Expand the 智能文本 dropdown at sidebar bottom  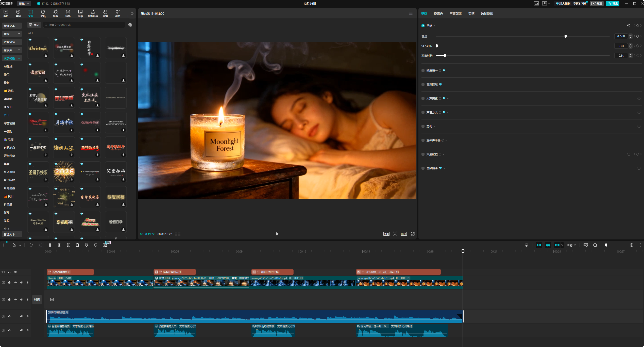[x=12, y=234]
